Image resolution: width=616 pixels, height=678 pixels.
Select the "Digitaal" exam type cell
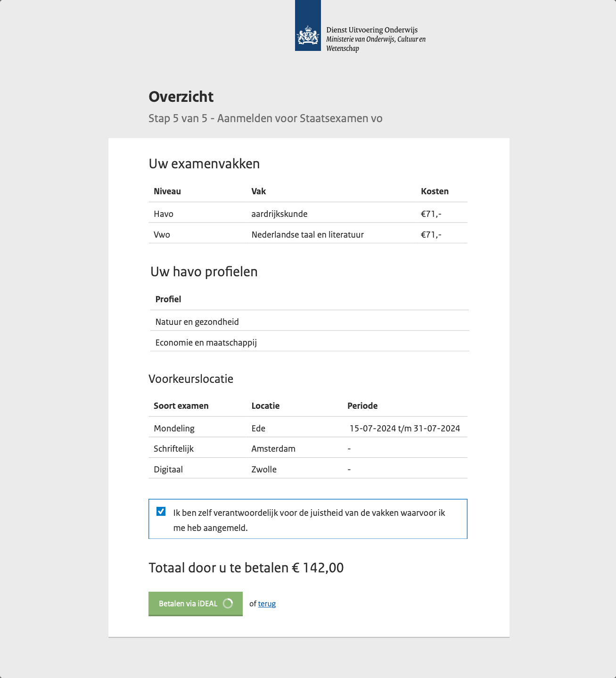[x=168, y=470]
